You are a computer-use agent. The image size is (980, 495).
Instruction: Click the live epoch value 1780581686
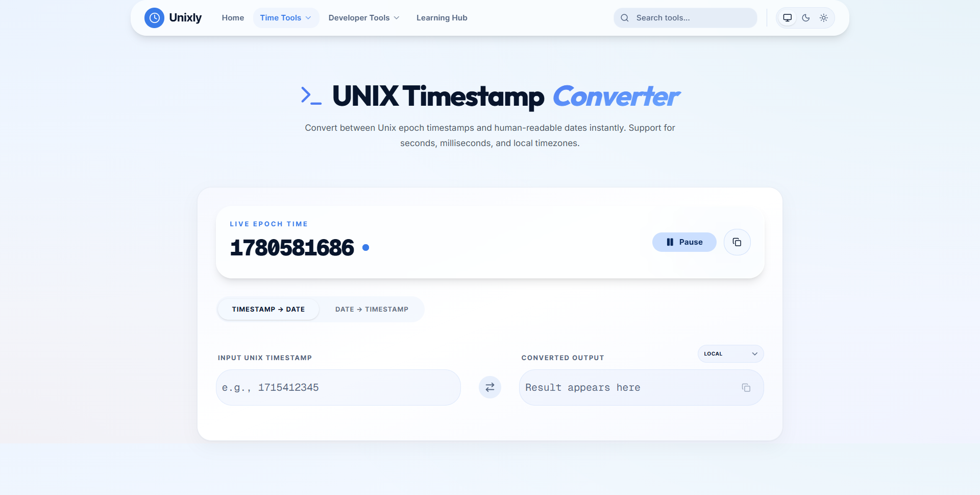(292, 248)
